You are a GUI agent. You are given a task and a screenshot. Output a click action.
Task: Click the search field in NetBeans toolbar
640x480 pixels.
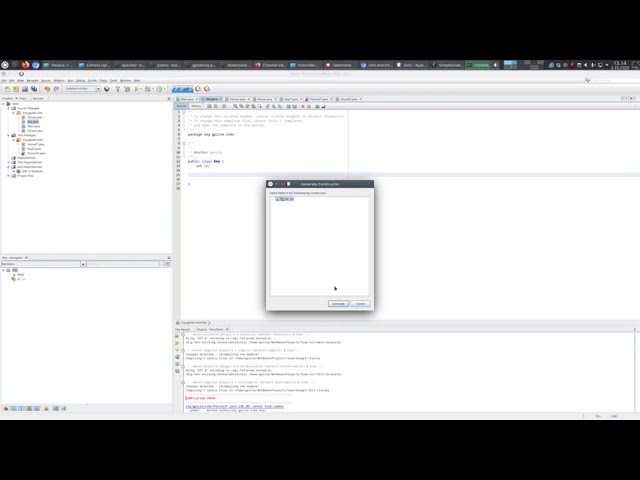pyautogui.click(x=615, y=80)
